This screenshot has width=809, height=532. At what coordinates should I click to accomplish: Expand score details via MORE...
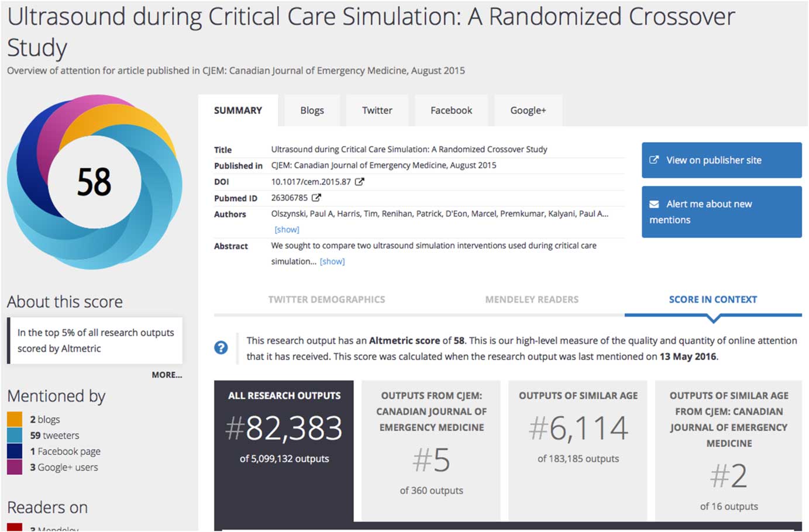click(167, 375)
